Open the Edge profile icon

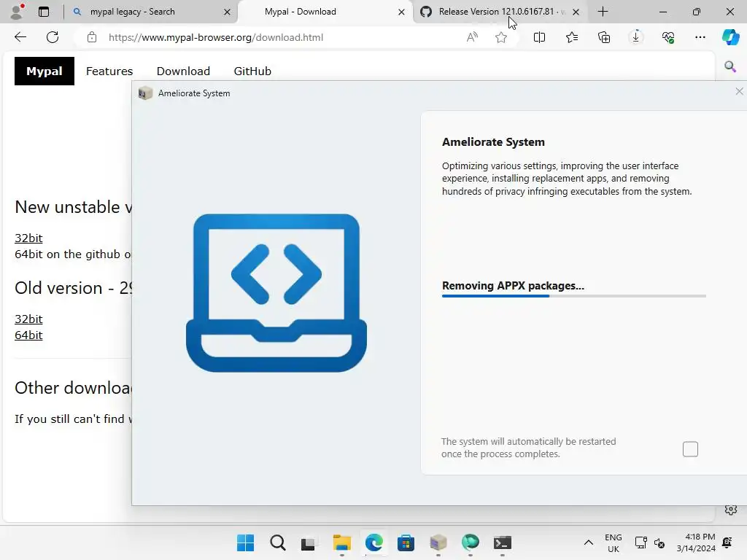(18, 12)
